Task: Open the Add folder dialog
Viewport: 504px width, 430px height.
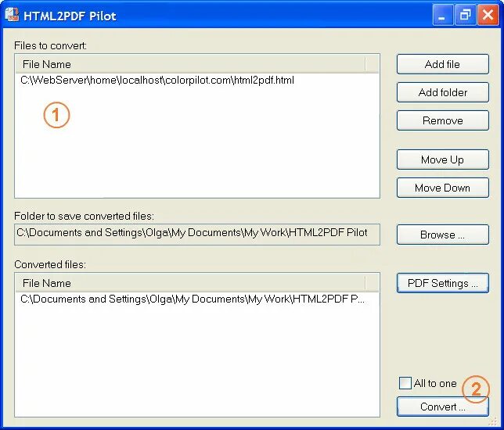Action: 443,92
